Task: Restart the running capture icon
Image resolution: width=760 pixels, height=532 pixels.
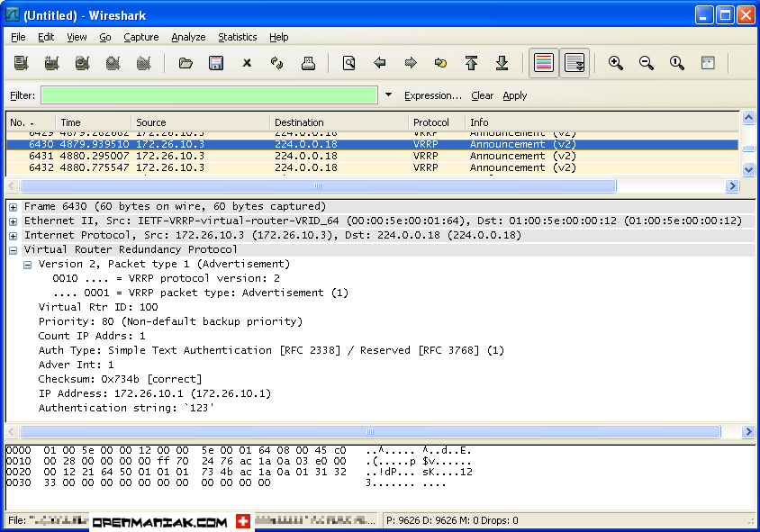Action: tap(143, 63)
